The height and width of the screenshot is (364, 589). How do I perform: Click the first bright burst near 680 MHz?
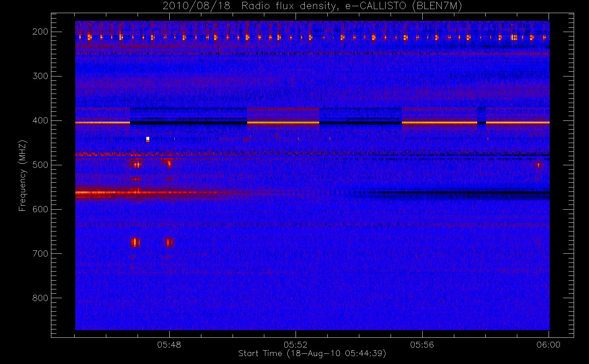coord(135,242)
